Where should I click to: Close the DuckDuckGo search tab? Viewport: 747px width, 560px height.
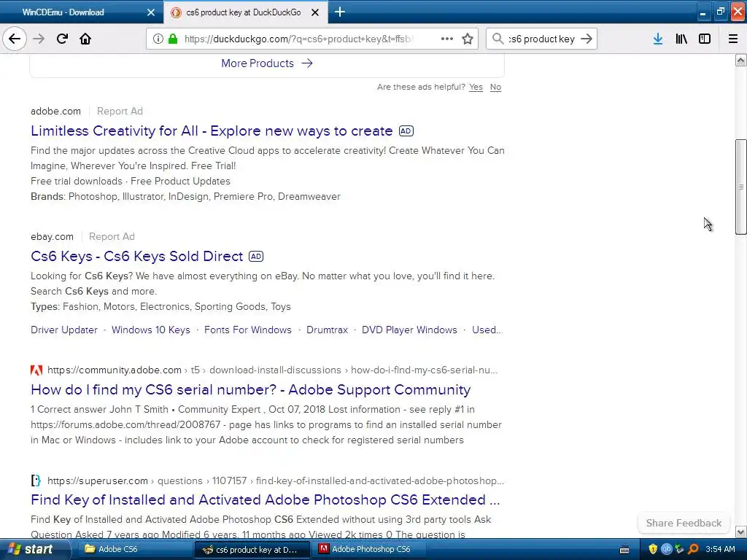pyautogui.click(x=315, y=12)
